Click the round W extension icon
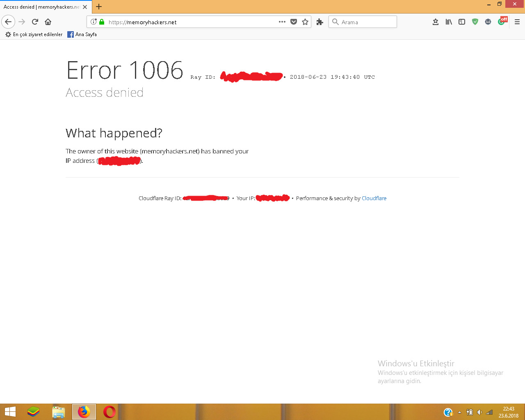525x420 pixels. (x=488, y=22)
